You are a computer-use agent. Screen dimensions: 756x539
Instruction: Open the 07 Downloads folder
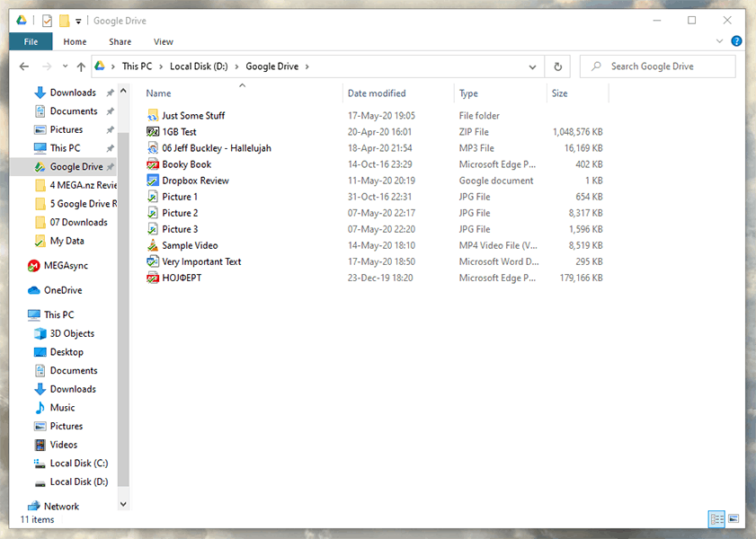[71, 222]
